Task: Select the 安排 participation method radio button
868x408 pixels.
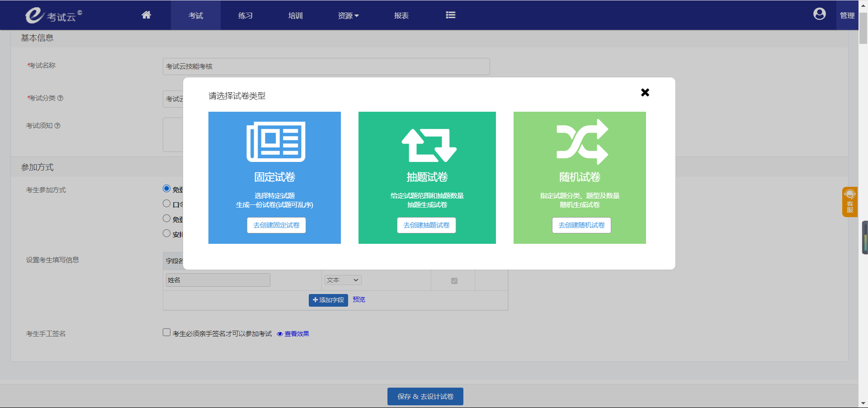Action: pyautogui.click(x=166, y=233)
